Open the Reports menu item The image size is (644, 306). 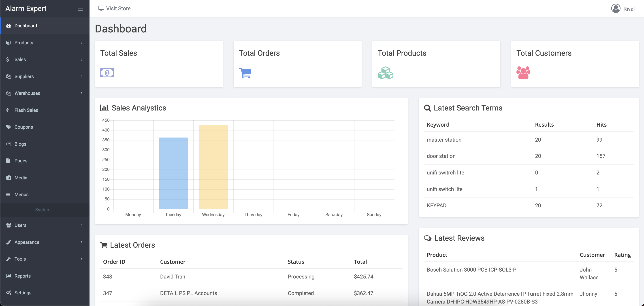[23, 276]
